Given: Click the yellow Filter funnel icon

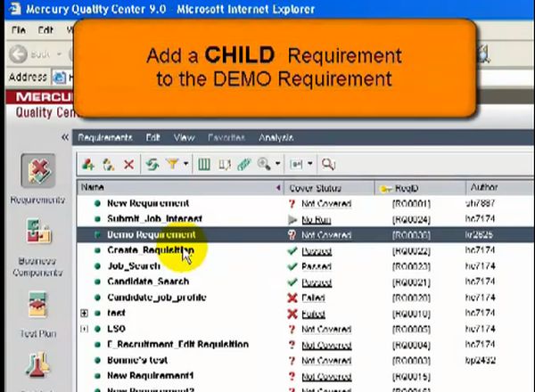Looking at the screenshot, I should (172, 164).
